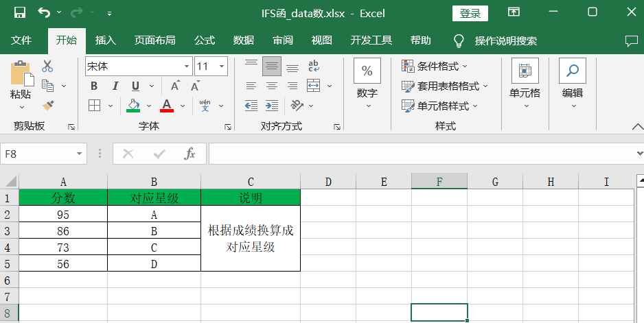
Task: Toggle Wrap Text
Action: coord(314,66)
